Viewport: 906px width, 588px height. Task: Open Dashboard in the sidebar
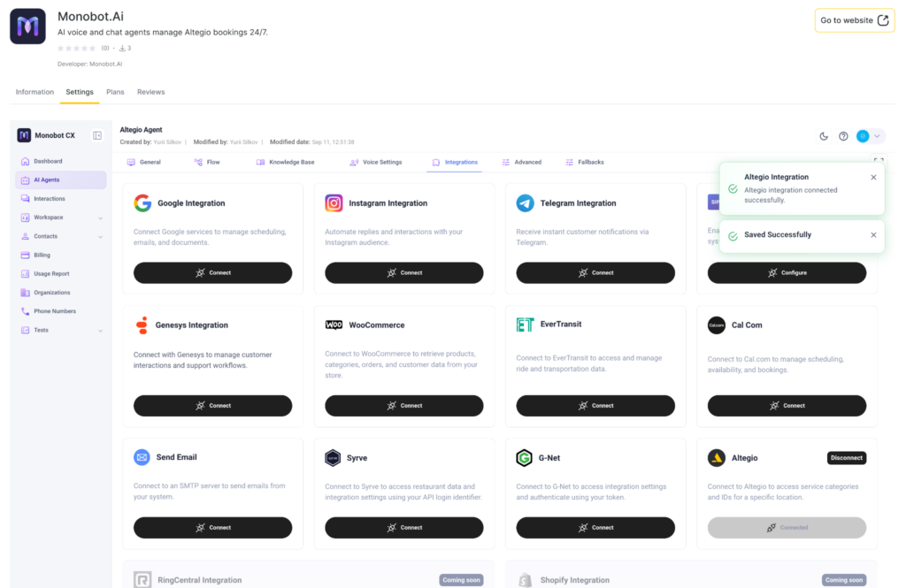coord(61,161)
